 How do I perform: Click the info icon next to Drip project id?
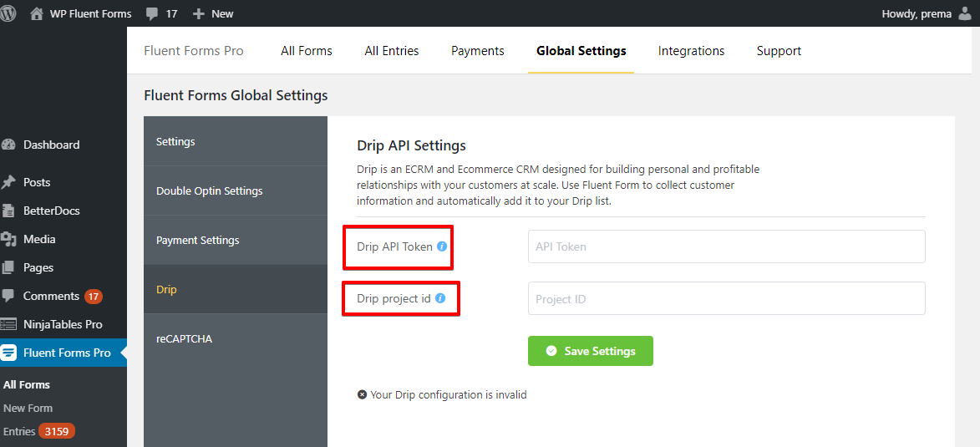[x=440, y=298]
